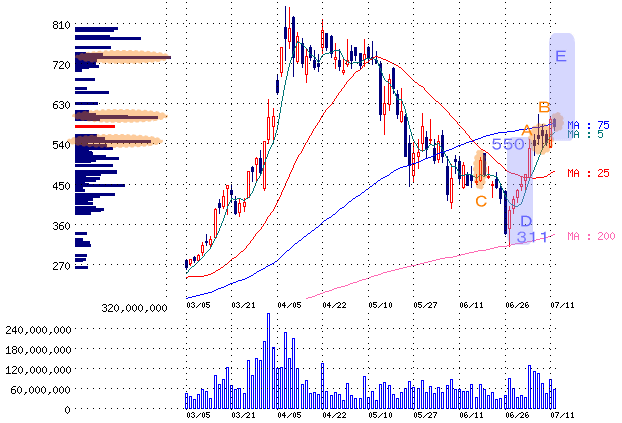Click 06/11 date under the price chart
Viewport: 622px width, 423px height.
tap(471, 305)
